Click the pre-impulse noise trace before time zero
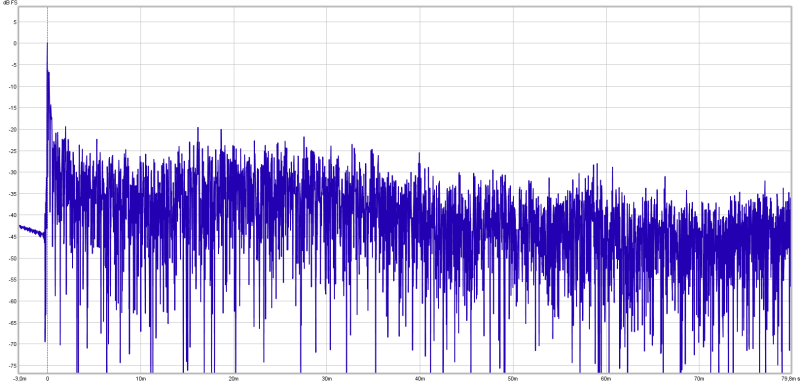The image size is (800, 383). coord(32,230)
